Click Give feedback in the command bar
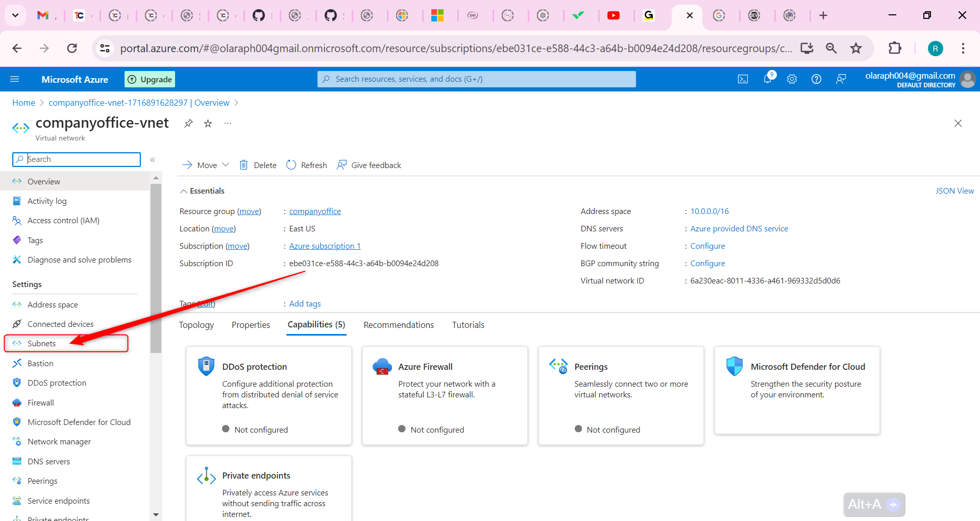 tap(369, 165)
